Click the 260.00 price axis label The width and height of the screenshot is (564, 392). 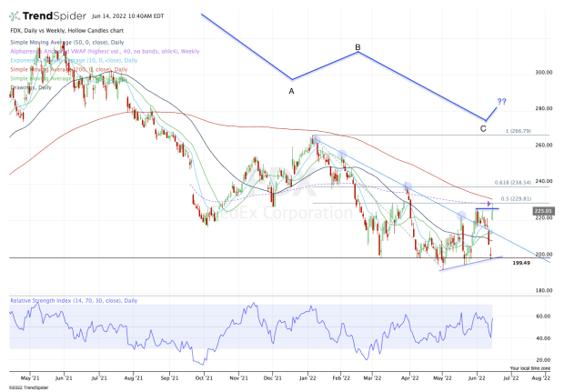tap(544, 145)
